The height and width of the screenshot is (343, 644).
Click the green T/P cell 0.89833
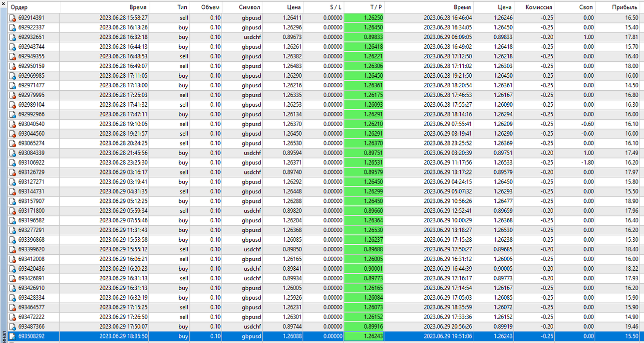tap(364, 37)
